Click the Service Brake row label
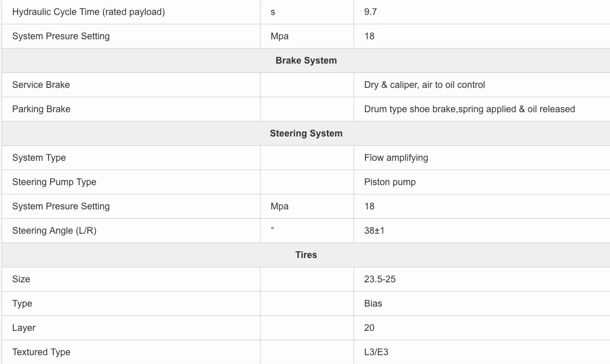Screen dimensions: 610x364 click(x=41, y=85)
